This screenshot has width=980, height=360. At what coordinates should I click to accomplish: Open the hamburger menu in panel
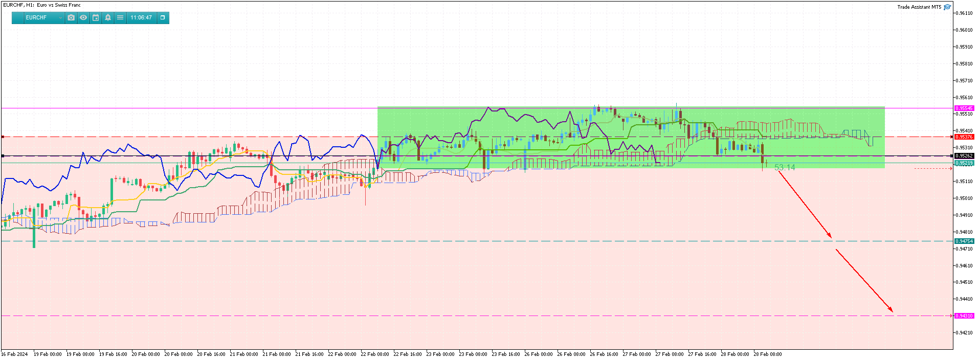120,17
